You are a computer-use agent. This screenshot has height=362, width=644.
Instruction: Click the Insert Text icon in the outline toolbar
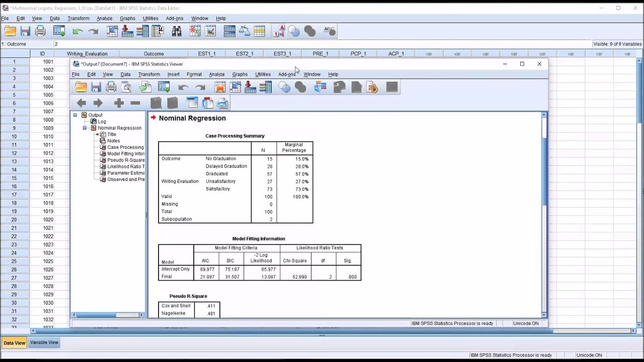223,103
